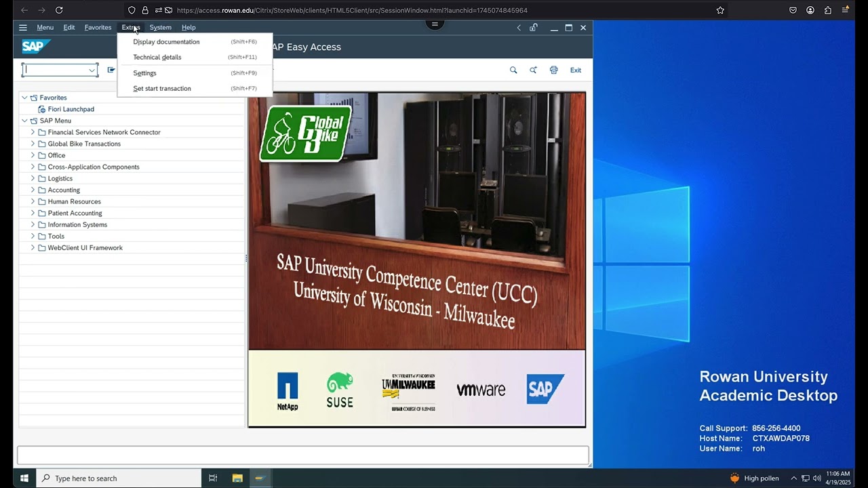Click the Logistics folder icon
Image resolution: width=868 pixels, height=488 pixels.
click(x=42, y=178)
